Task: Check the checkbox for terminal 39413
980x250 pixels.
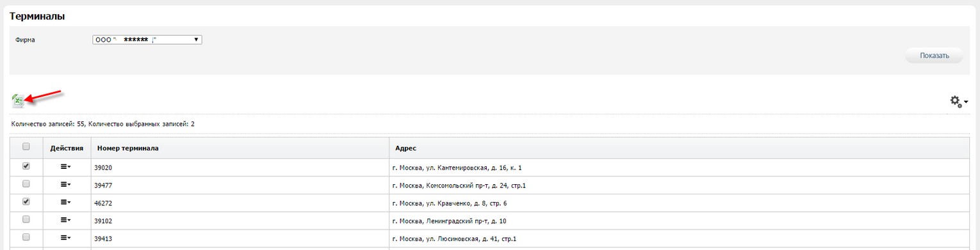Action: click(x=26, y=238)
